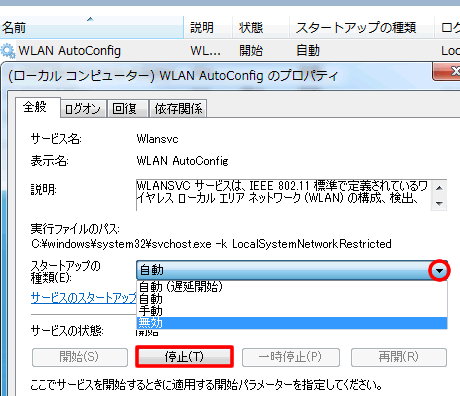Click the description box scroll down arrow
The height and width of the screenshot is (396, 460).
(x=439, y=203)
